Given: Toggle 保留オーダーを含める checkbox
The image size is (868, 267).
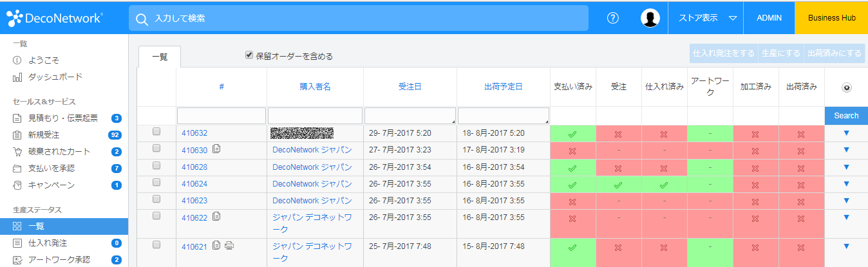Looking at the screenshot, I should (x=249, y=55).
